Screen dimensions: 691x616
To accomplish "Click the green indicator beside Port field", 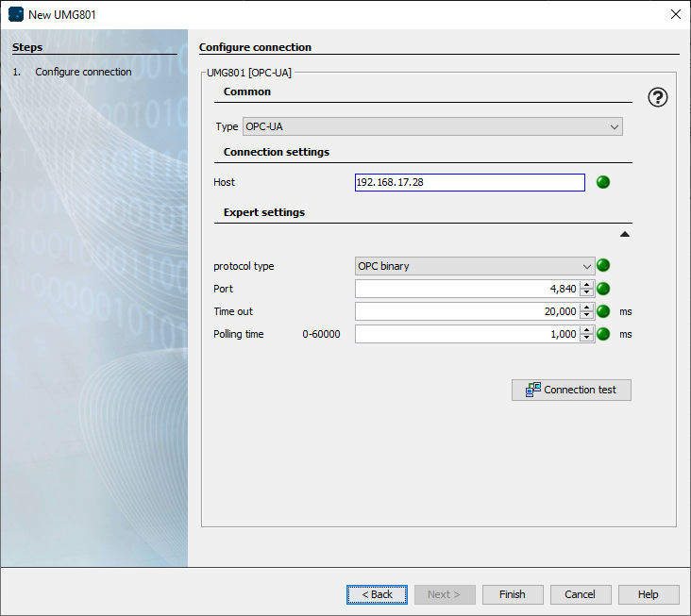I will pyautogui.click(x=603, y=289).
